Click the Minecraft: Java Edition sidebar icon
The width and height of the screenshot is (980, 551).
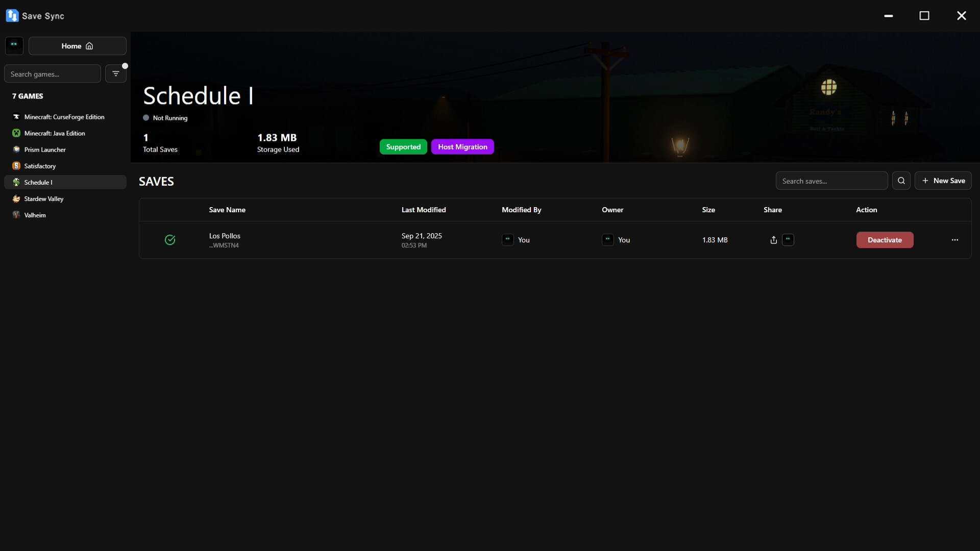(16, 133)
